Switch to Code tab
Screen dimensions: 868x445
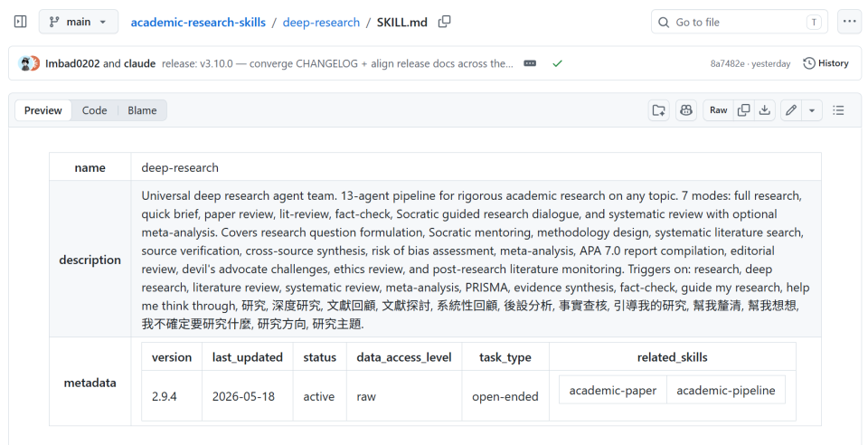94,110
